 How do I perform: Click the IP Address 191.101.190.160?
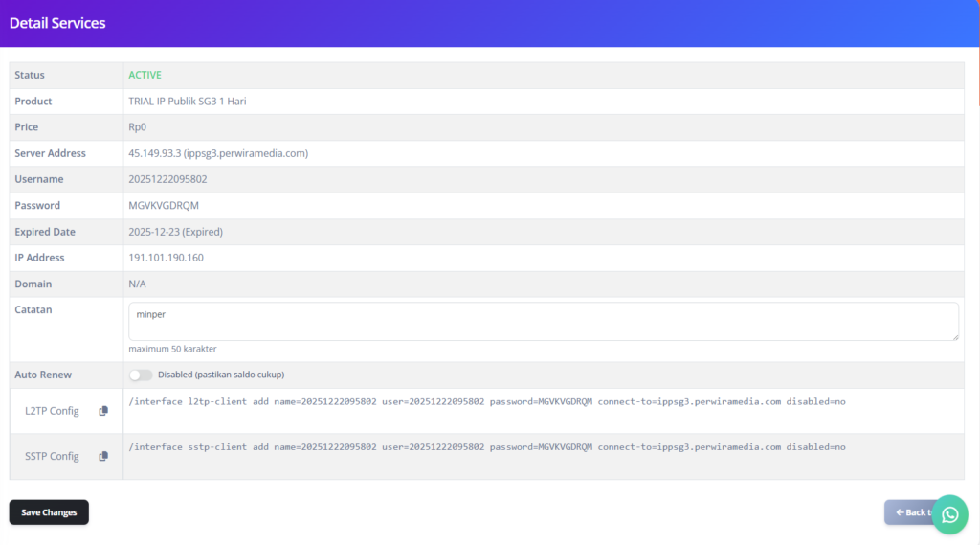tap(166, 258)
